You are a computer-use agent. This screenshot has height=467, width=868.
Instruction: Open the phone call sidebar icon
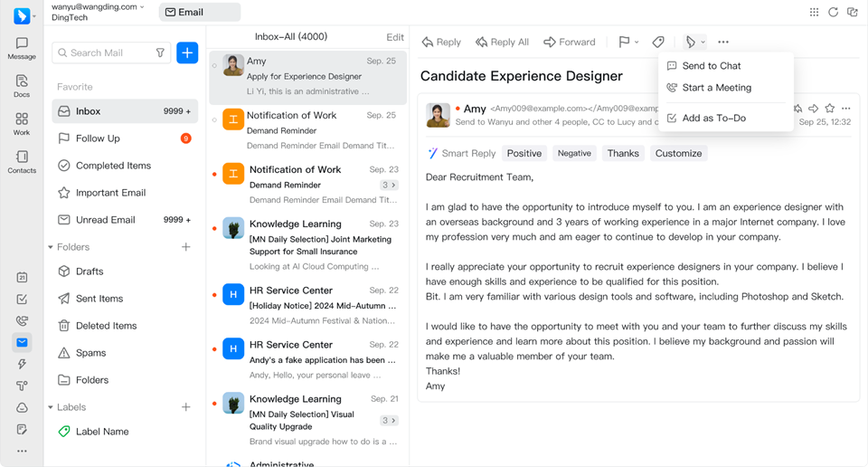tap(22, 320)
